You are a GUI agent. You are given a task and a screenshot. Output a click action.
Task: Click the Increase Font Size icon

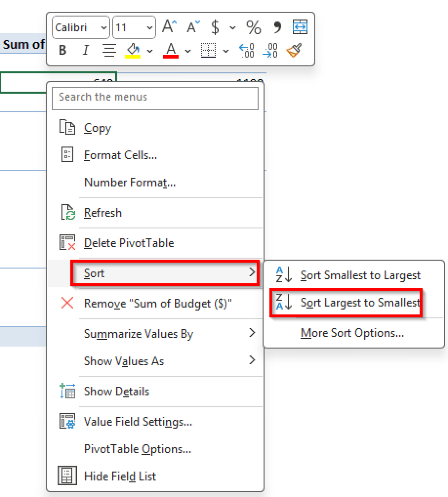point(169,27)
